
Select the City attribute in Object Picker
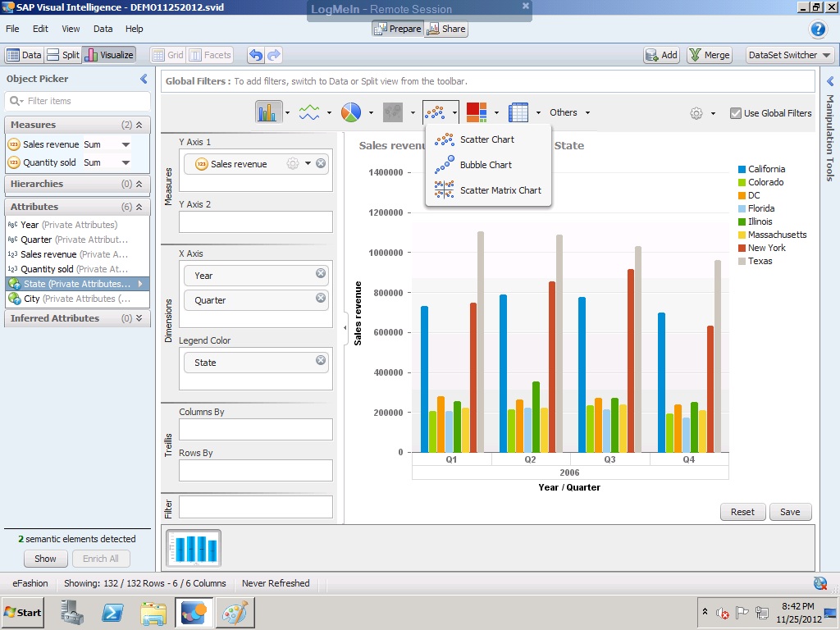click(77, 299)
